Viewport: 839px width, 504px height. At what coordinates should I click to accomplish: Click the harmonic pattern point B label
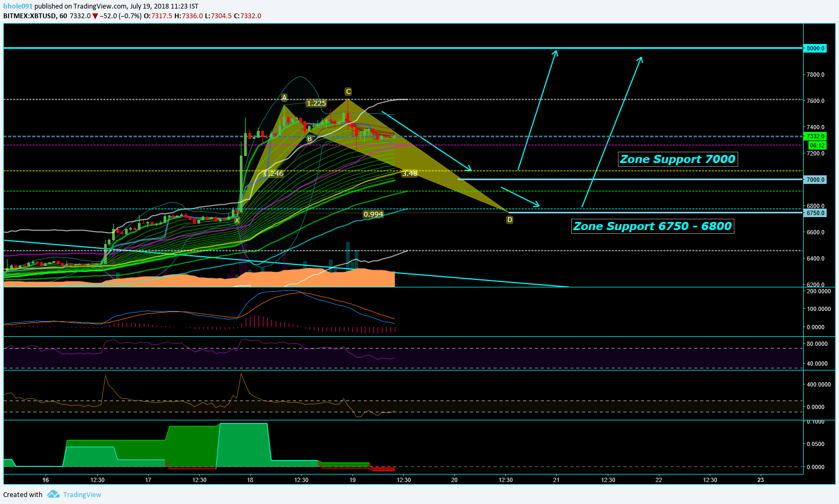click(x=310, y=139)
